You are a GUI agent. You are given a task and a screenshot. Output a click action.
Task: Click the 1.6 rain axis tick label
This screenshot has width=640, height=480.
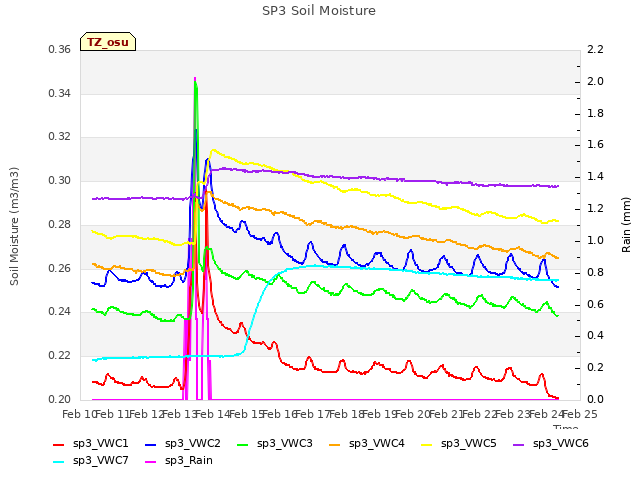(596, 145)
